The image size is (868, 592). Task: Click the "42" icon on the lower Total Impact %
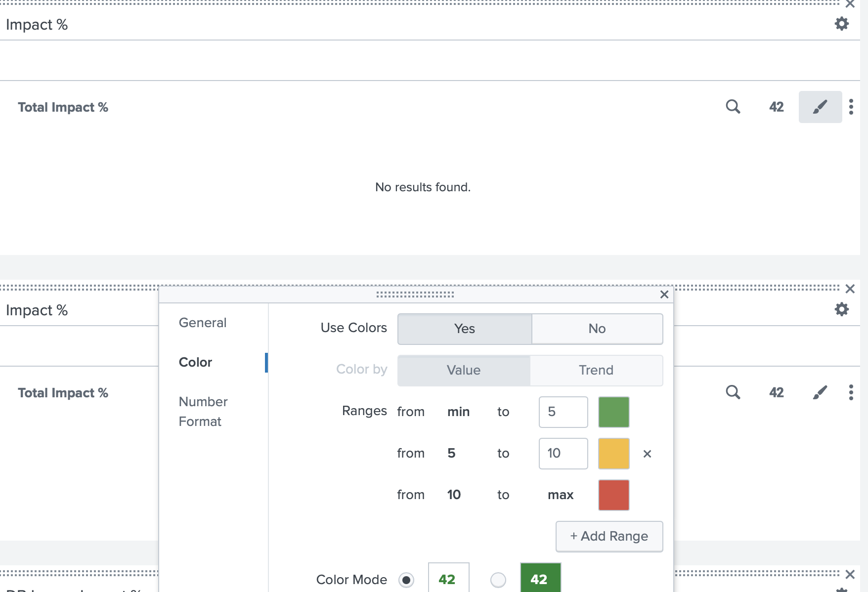pyautogui.click(x=776, y=392)
